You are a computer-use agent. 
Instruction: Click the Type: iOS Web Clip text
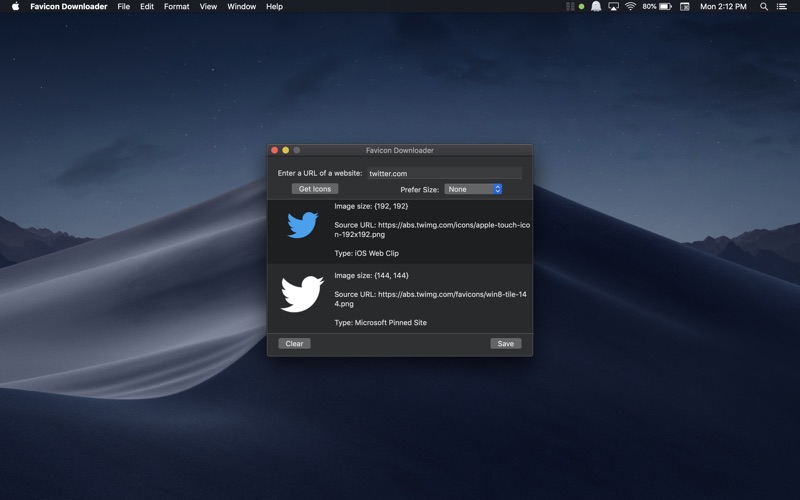[x=366, y=253]
